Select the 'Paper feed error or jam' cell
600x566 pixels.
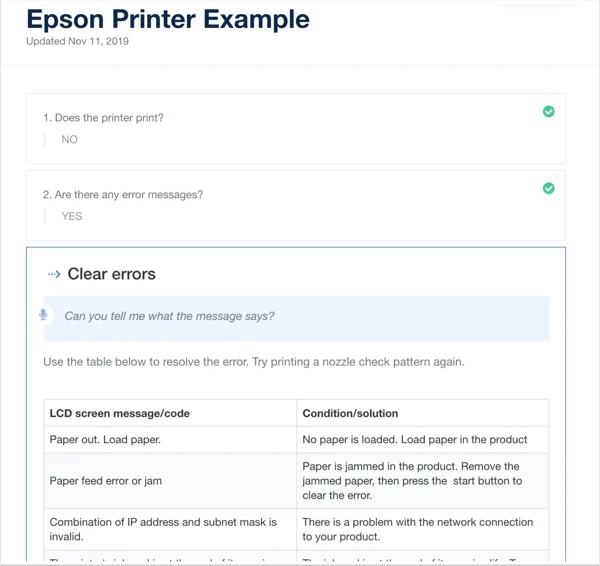pos(170,481)
